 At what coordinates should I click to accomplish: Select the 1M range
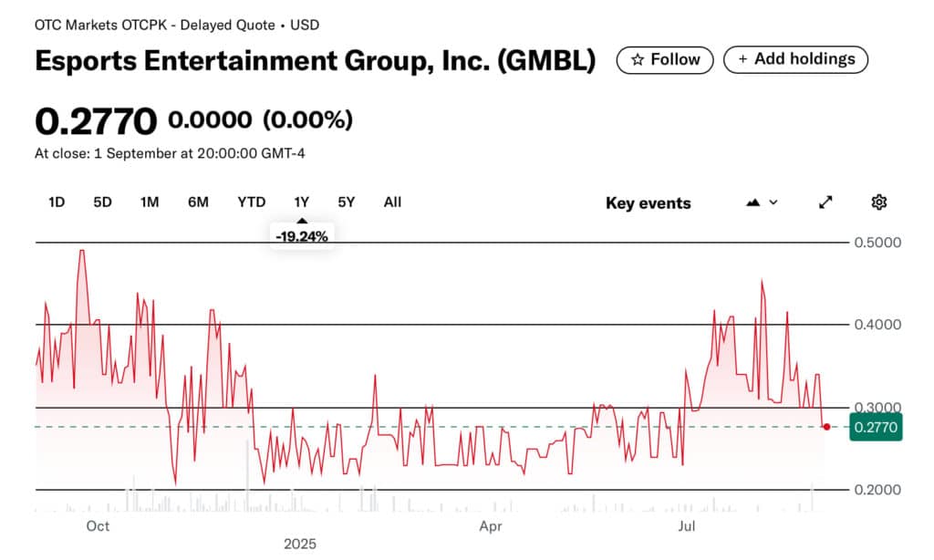[x=150, y=202]
